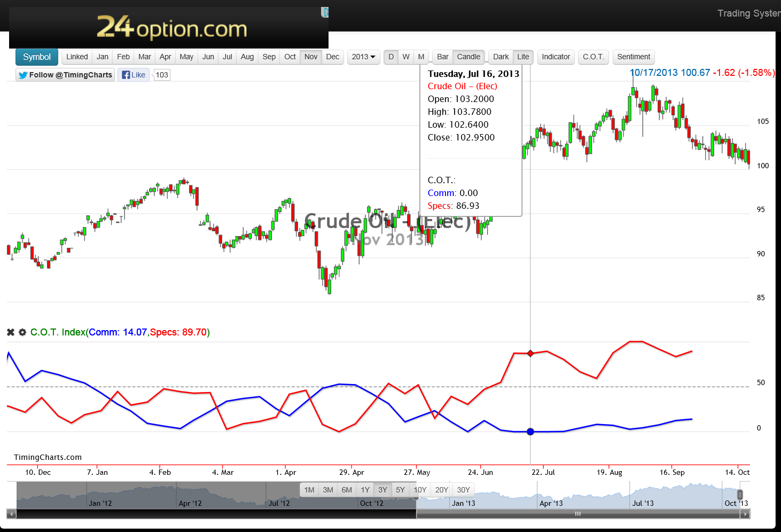781x532 pixels.
Task: Open the Indicator selection menu
Action: 556,57
